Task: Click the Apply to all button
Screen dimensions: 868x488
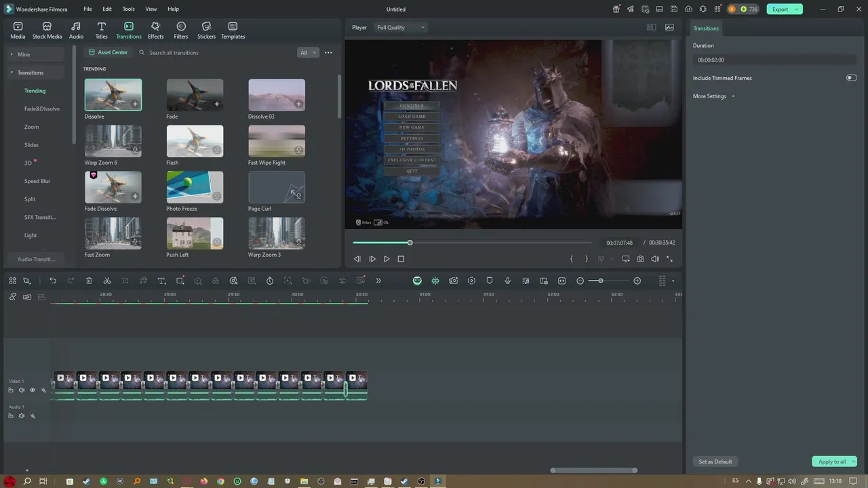Action: point(831,462)
